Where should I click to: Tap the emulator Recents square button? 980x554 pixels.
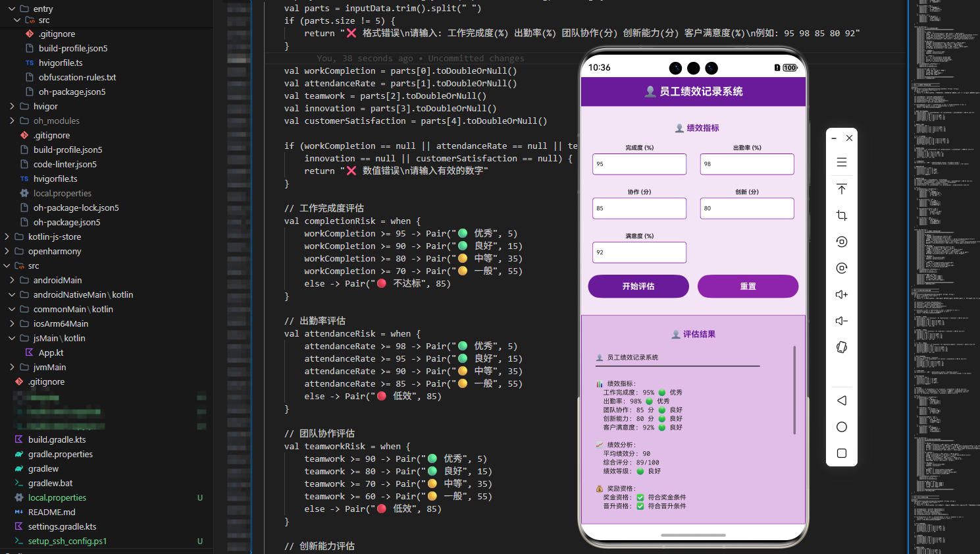click(x=841, y=453)
